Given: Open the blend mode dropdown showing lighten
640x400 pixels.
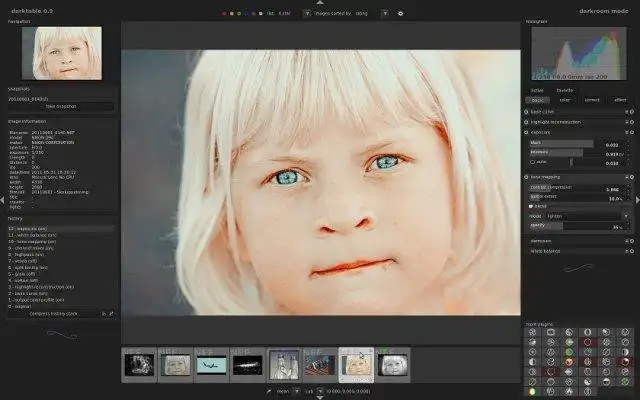Looking at the screenshot, I should point(585,216).
